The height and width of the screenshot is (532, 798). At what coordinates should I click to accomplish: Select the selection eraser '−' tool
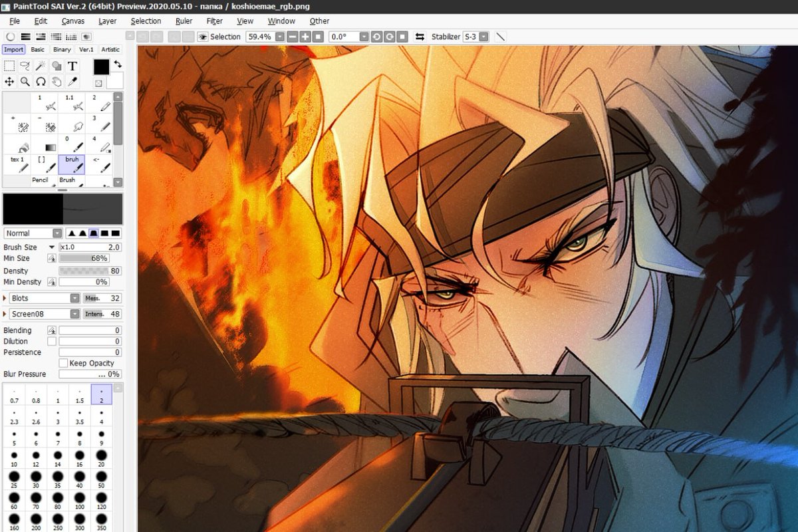(45, 123)
